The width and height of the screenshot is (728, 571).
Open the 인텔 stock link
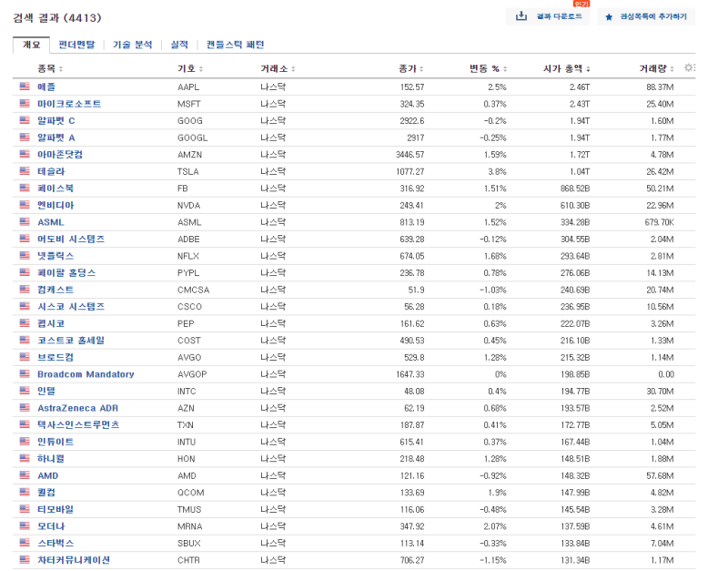tap(46, 391)
